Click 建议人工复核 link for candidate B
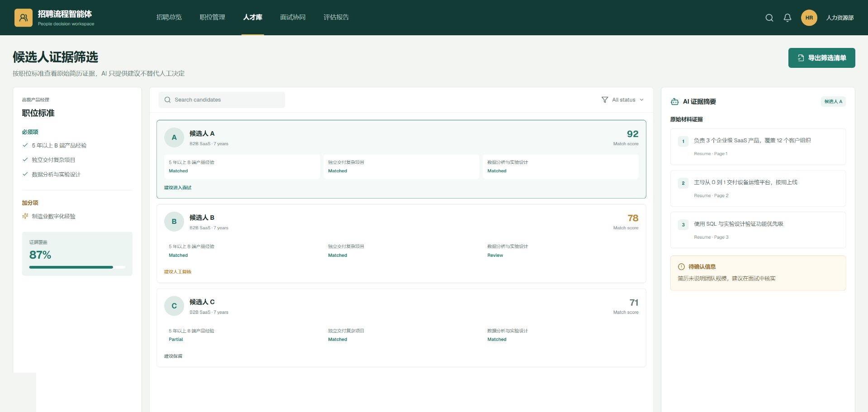The image size is (868, 412). pyautogui.click(x=178, y=272)
